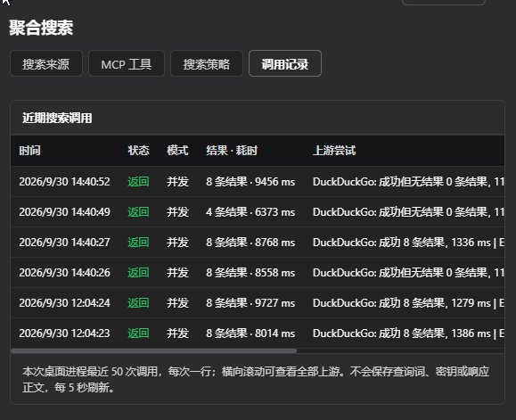Click the DuckDuckGo upstream entry with 1279 ms
The height and width of the screenshot is (420, 516).
click(408, 303)
